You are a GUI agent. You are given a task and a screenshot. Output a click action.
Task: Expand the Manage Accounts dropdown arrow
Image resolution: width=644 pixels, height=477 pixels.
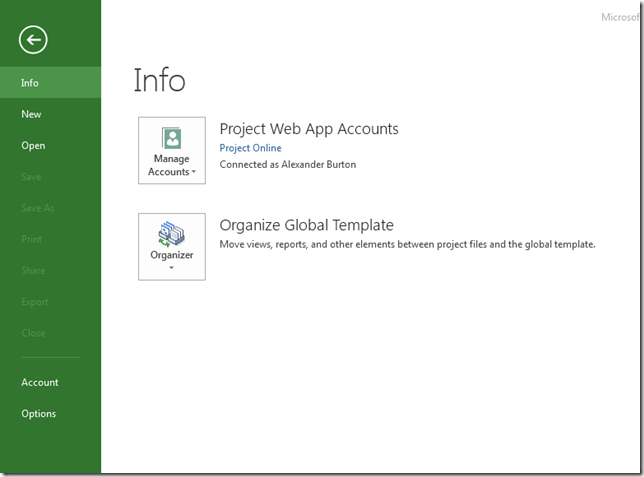click(193, 172)
